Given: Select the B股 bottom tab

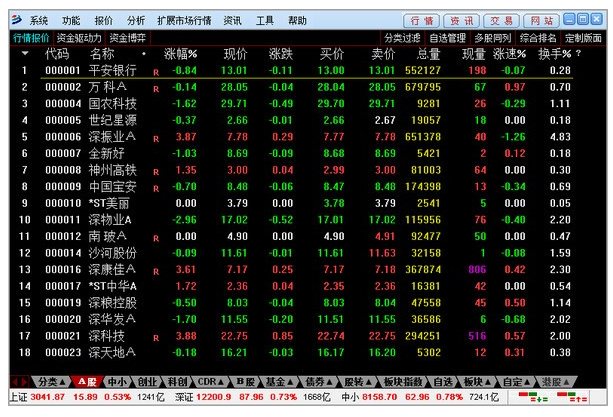Looking at the screenshot, I should (x=245, y=382).
